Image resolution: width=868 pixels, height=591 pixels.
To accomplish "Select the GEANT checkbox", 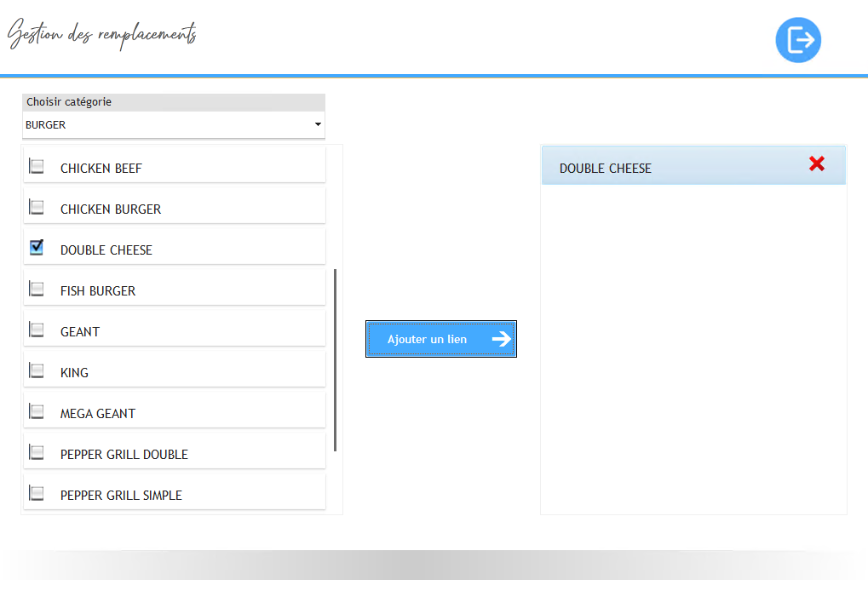I will 37,330.
